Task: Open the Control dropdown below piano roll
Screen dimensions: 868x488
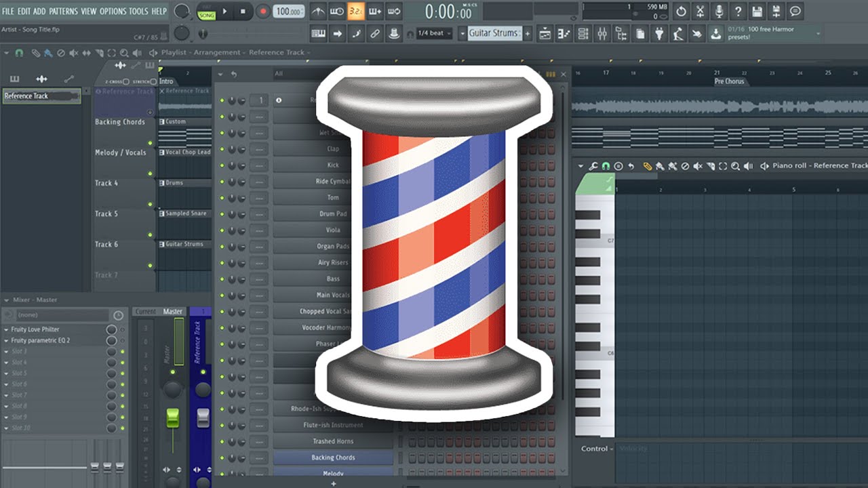Action: (x=597, y=449)
